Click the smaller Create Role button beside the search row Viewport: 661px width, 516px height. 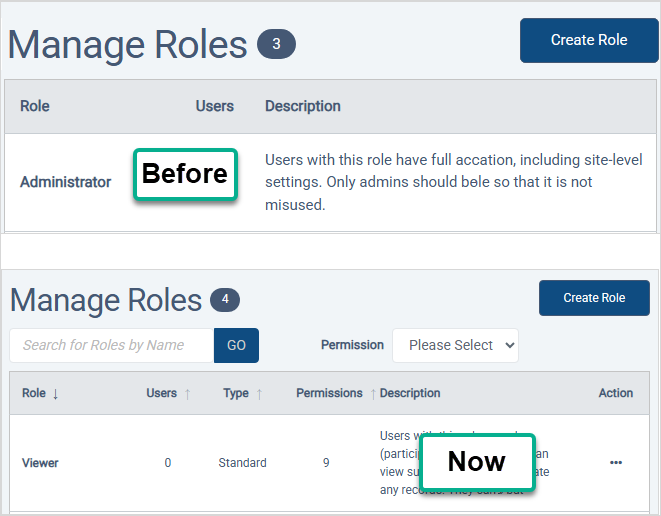pyautogui.click(x=594, y=298)
